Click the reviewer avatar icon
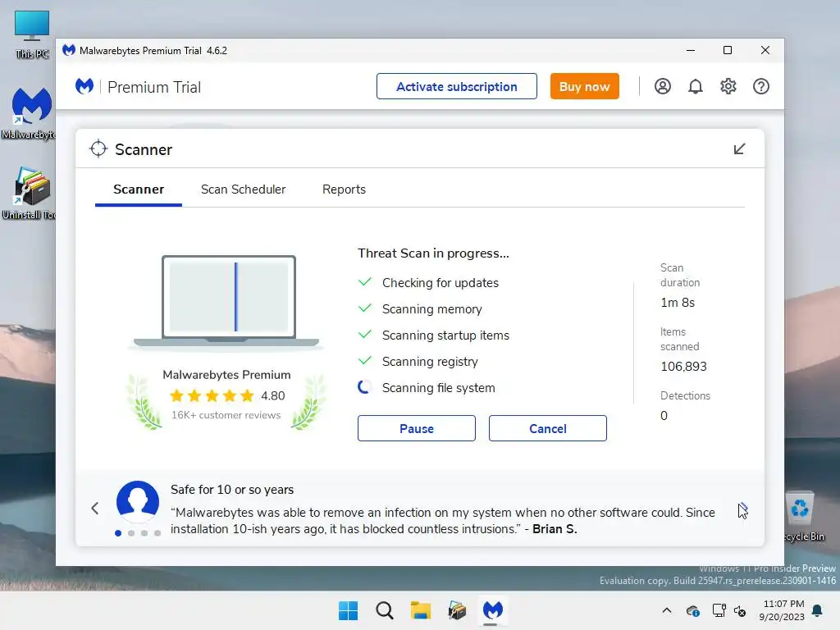 (138, 501)
